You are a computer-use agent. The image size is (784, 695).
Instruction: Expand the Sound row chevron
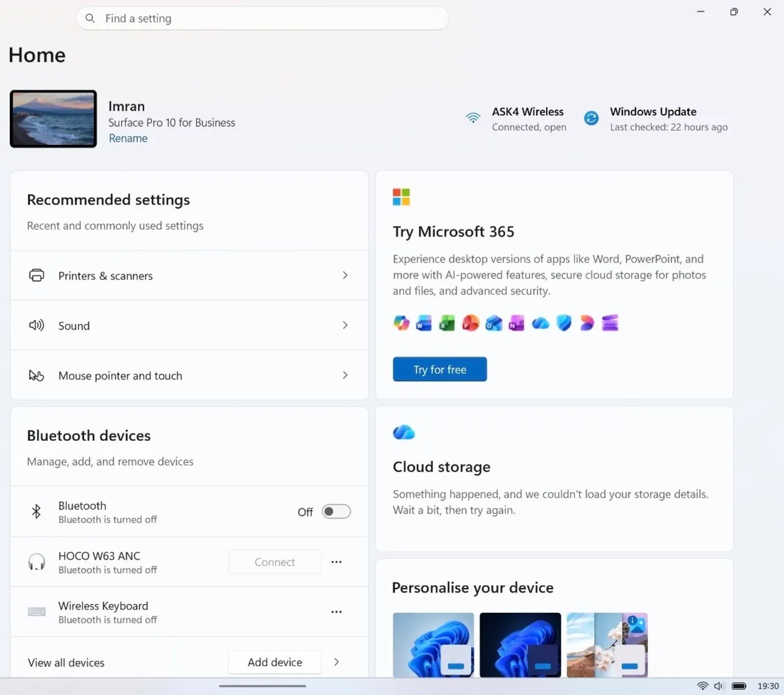345,325
